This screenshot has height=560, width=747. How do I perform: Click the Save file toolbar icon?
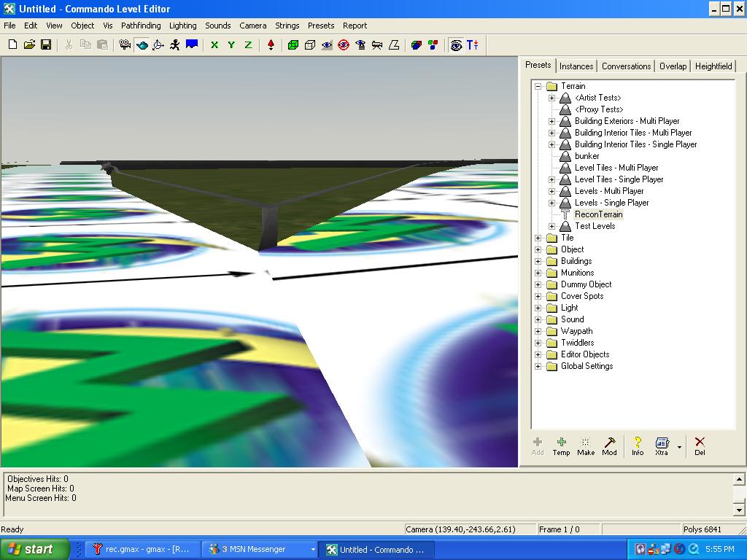[46, 44]
